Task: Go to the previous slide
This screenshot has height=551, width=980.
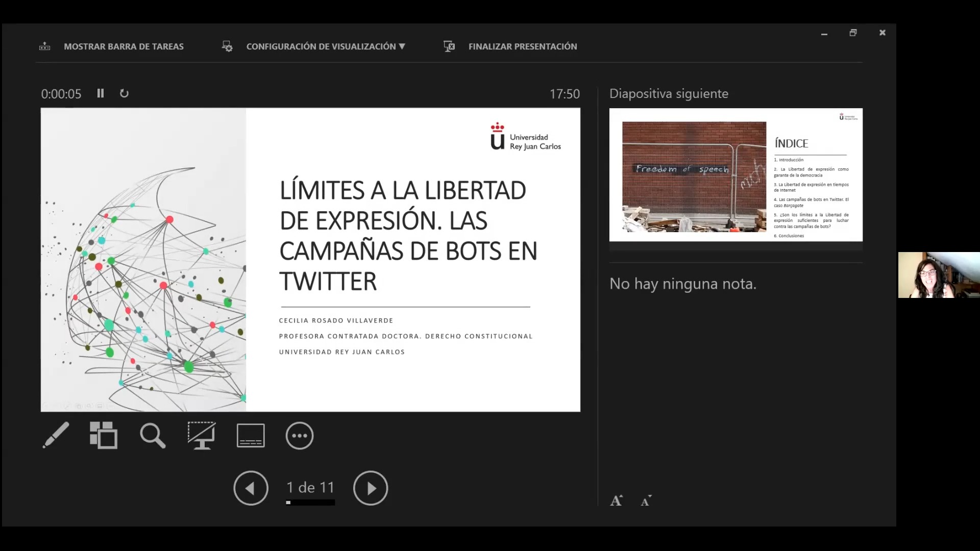Action: coord(251,488)
